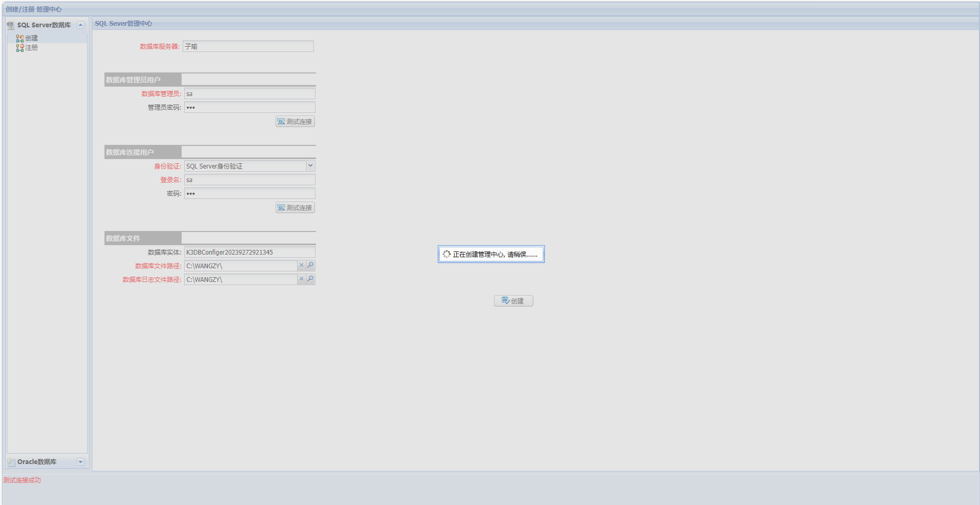Click the 测试连接成功 status text
Image resolution: width=980 pixels, height=505 pixels.
coord(22,480)
